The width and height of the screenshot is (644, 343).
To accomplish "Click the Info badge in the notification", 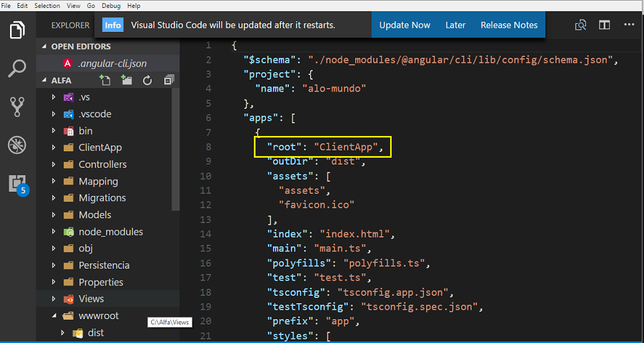I will point(113,25).
